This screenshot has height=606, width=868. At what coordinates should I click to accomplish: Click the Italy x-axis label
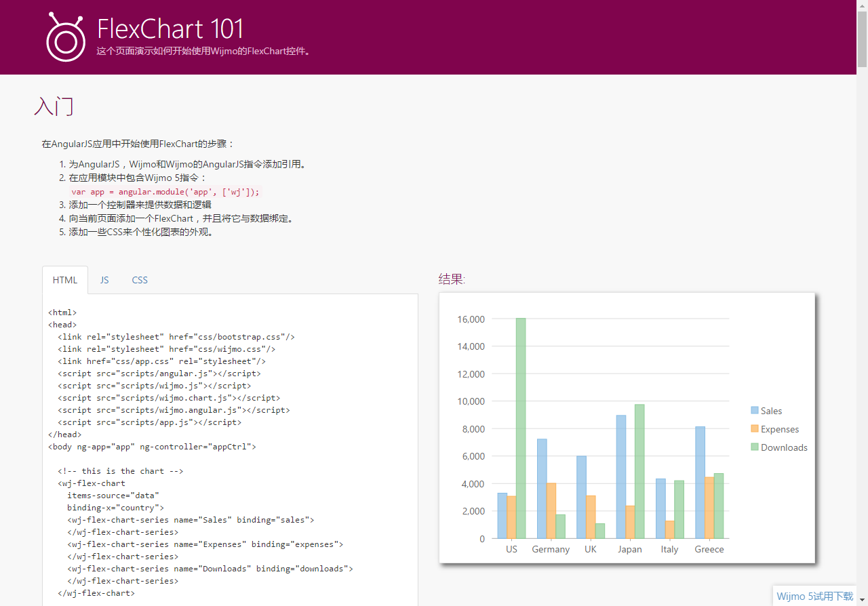(669, 549)
